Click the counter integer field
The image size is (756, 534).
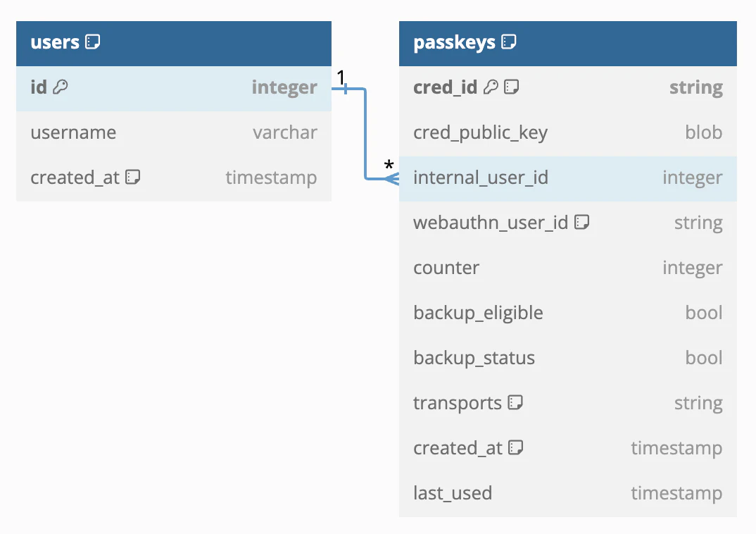(567, 268)
